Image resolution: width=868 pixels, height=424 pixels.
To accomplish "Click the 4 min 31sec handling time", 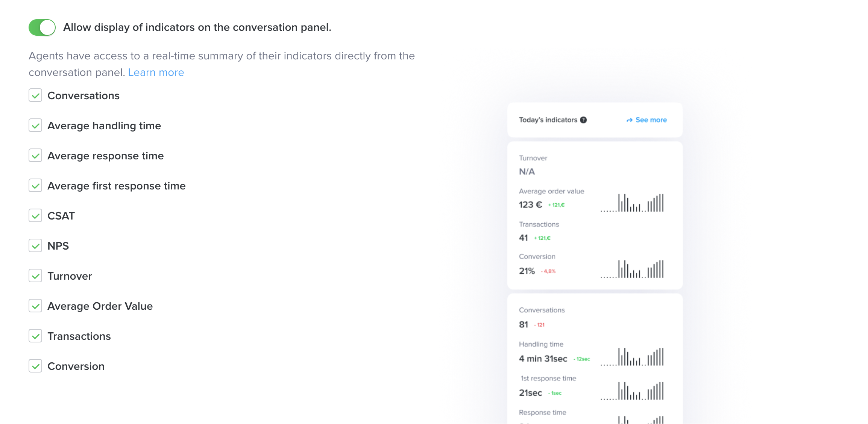I will pyautogui.click(x=543, y=359).
